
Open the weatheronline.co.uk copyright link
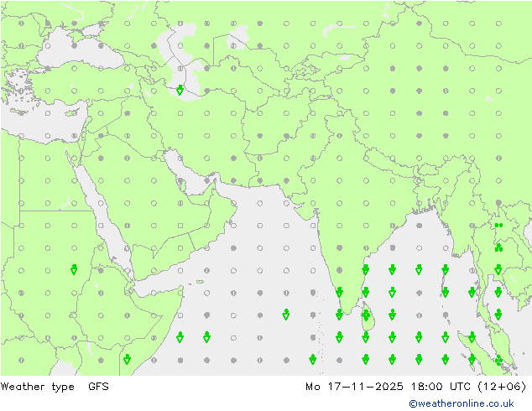(x=462, y=403)
